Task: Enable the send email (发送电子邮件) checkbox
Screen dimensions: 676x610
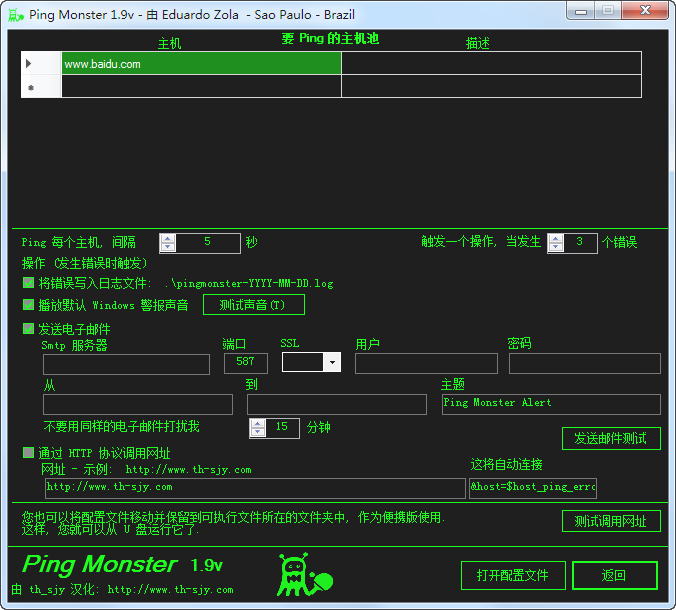Action: (x=28, y=329)
